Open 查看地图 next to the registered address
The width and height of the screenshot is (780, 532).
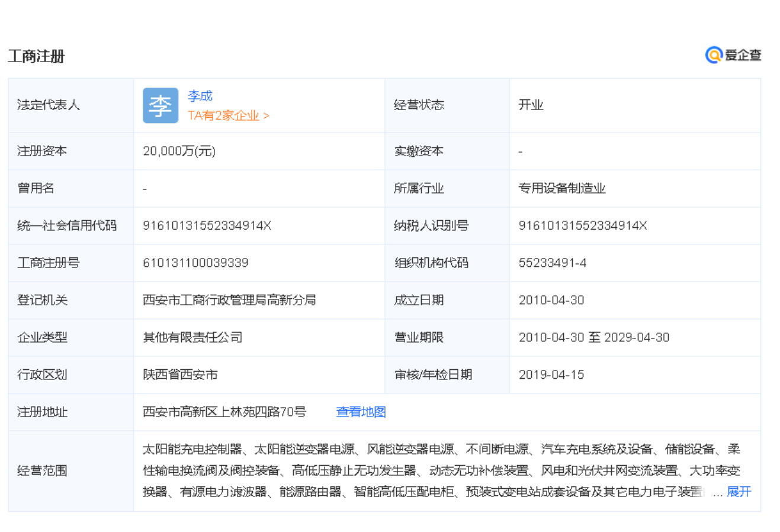361,412
